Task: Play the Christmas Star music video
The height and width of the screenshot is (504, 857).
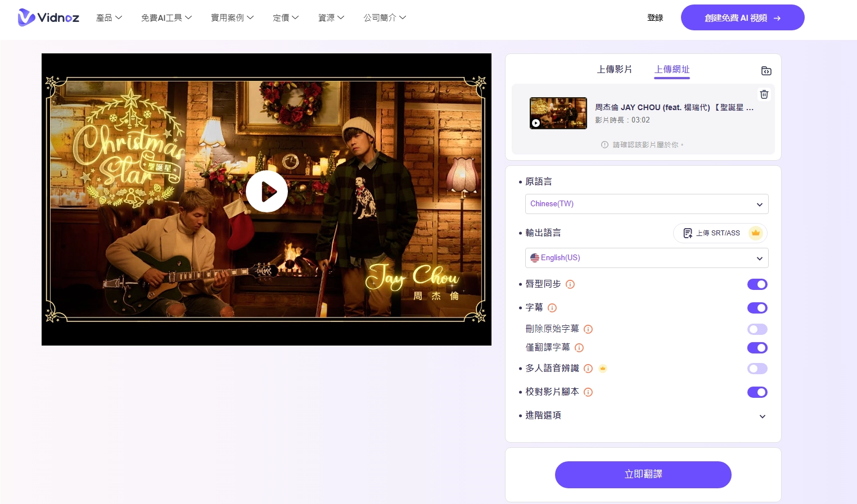Action: (x=267, y=191)
